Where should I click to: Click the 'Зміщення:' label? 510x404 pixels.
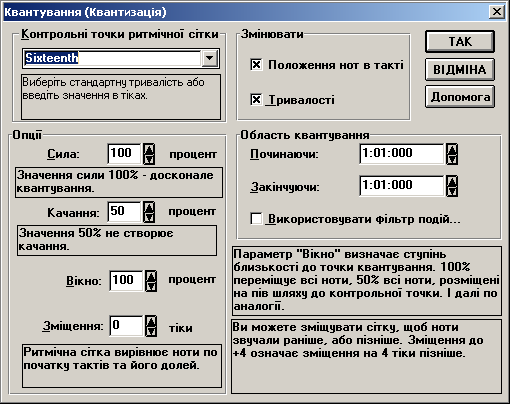coord(73,326)
